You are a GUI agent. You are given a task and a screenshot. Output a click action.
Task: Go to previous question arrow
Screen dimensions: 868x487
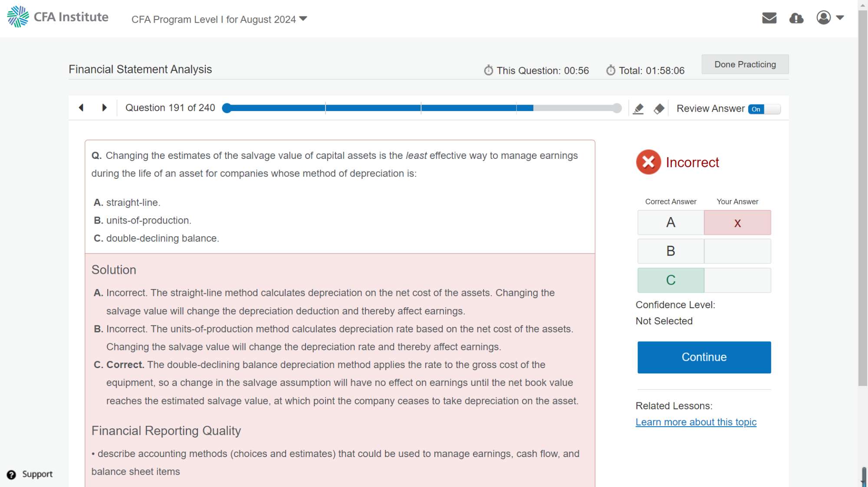tap(81, 108)
